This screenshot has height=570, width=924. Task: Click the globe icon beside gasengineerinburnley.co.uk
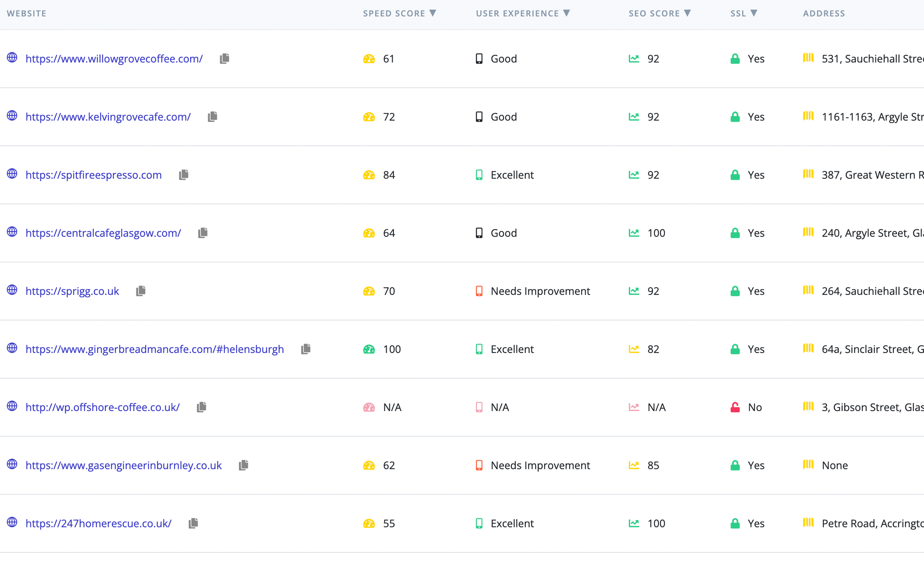click(12, 465)
